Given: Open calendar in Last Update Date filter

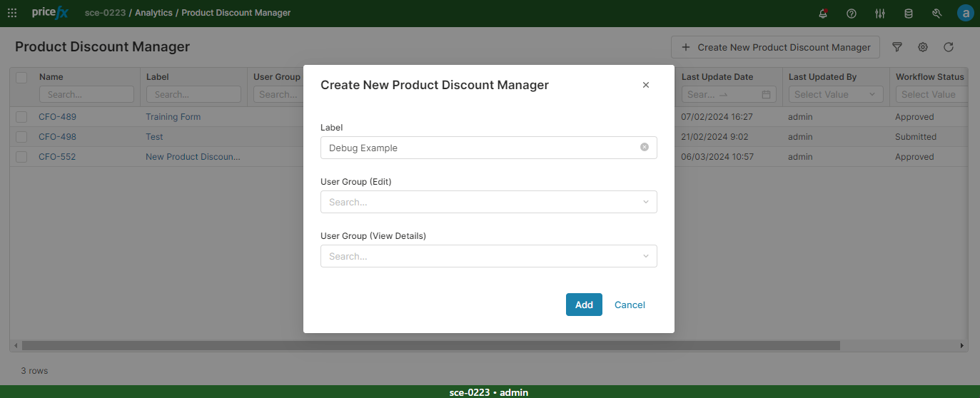Looking at the screenshot, I should [766, 94].
